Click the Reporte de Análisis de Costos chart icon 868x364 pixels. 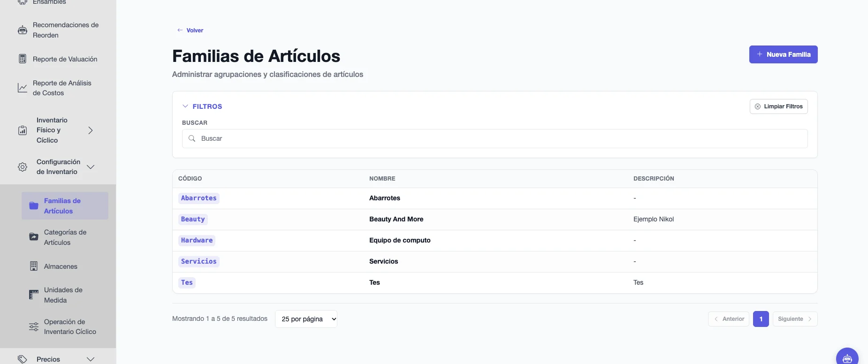pyautogui.click(x=23, y=88)
